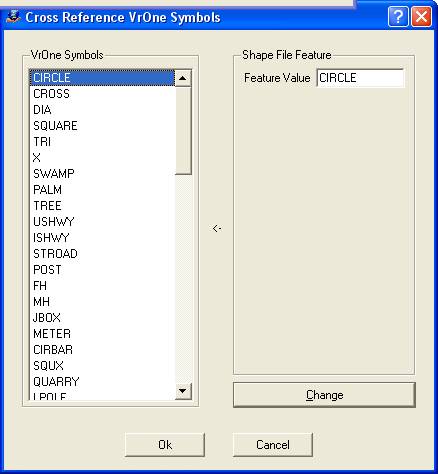Select the QUARRY symbol entry
The width and height of the screenshot is (438, 474).
tap(102, 382)
